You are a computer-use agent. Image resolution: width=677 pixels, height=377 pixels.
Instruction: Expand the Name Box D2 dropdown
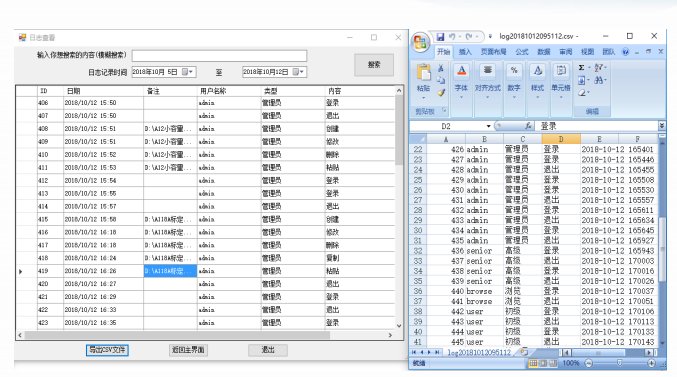tap(488, 126)
